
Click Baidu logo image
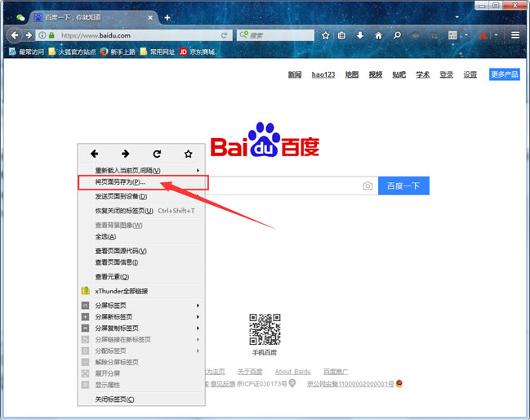[x=265, y=140]
